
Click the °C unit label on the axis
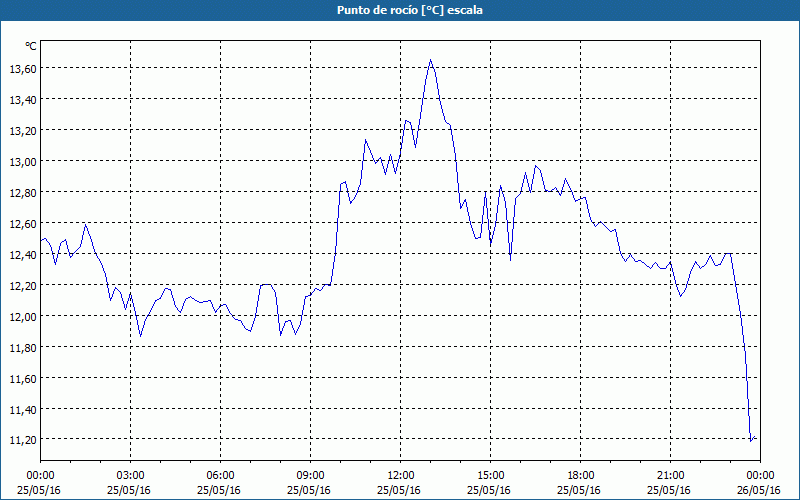tap(31, 46)
